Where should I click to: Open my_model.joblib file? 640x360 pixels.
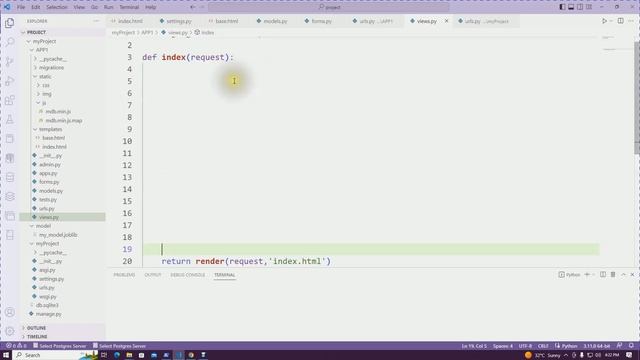click(58, 235)
